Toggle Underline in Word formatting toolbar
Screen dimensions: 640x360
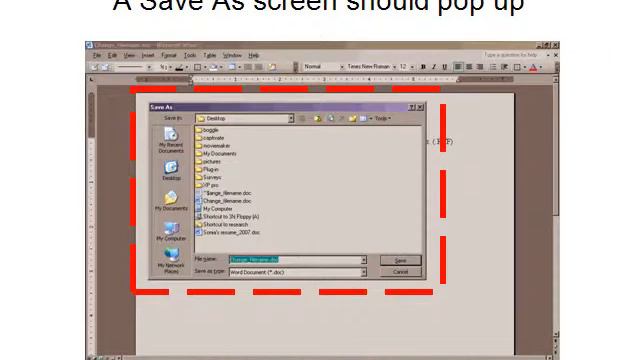(x=444, y=67)
